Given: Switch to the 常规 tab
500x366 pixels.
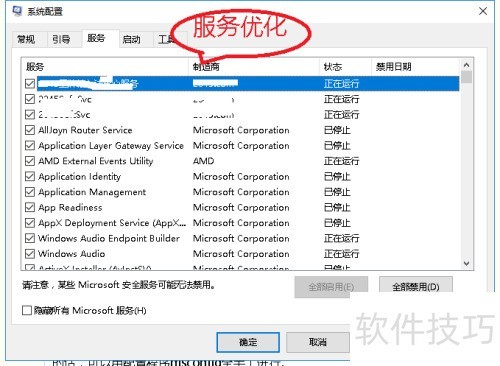Looking at the screenshot, I should click(x=26, y=40).
